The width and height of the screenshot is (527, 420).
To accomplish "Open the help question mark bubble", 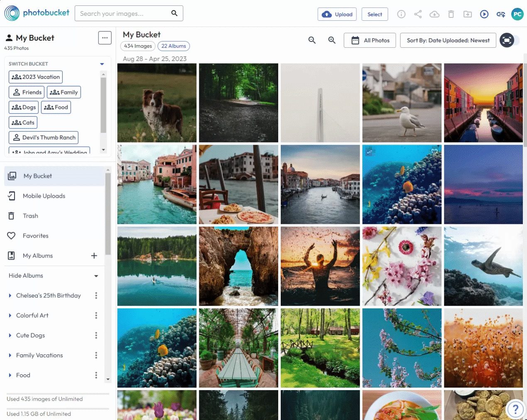I will (x=515, y=409).
